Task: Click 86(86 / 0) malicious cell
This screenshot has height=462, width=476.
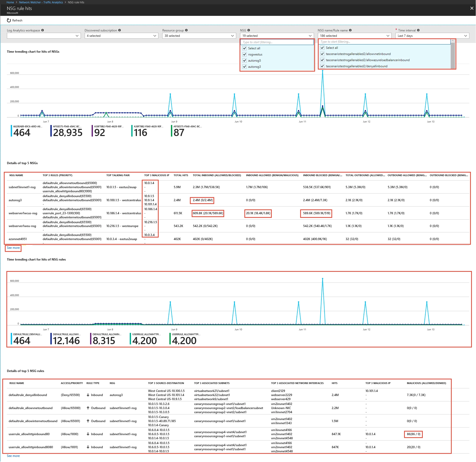Action: point(414,434)
